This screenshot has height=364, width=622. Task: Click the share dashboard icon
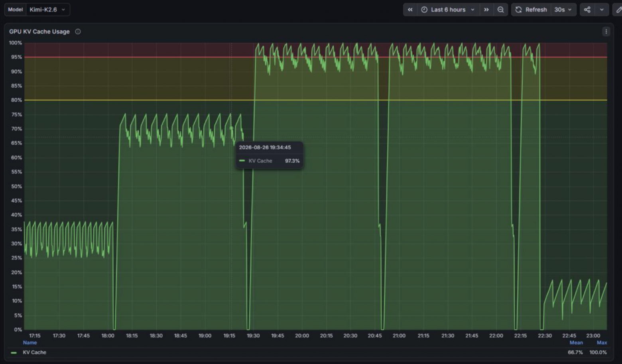(587, 10)
